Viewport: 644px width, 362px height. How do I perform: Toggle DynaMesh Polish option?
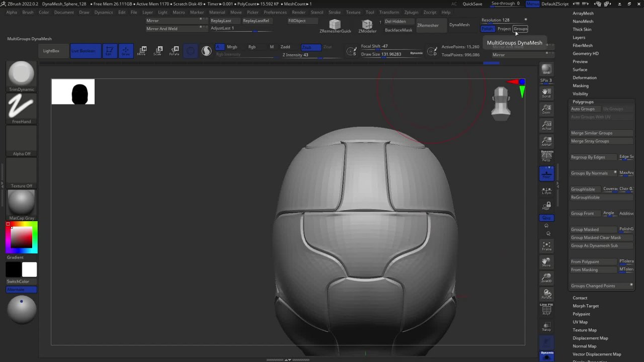click(x=488, y=29)
